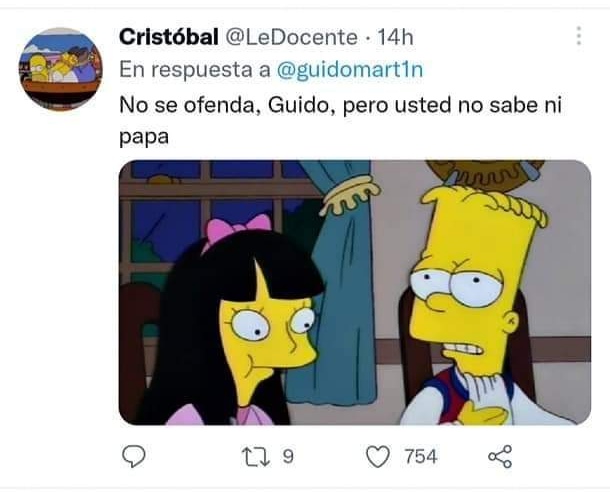The width and height of the screenshot is (610, 492).
Task: Click the 14h timestamp
Action: [395, 37]
